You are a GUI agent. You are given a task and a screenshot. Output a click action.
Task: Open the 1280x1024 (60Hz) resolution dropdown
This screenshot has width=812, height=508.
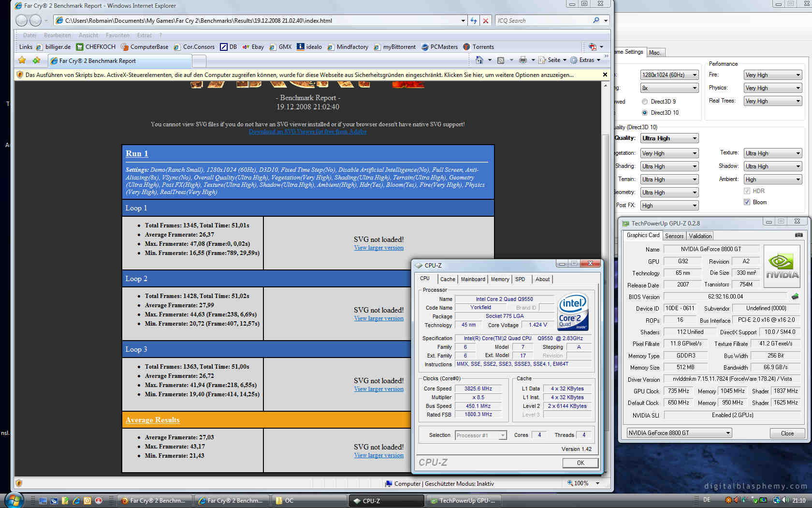click(x=669, y=75)
